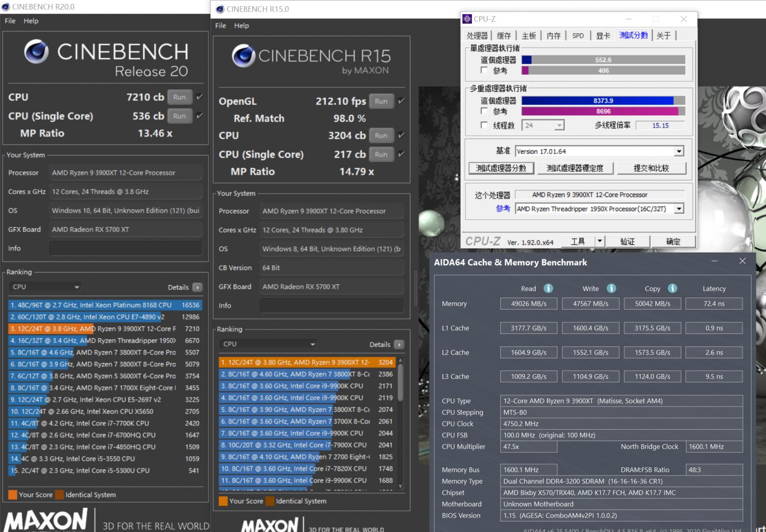Switch to 关于 tab in CPU-Z

[664, 35]
